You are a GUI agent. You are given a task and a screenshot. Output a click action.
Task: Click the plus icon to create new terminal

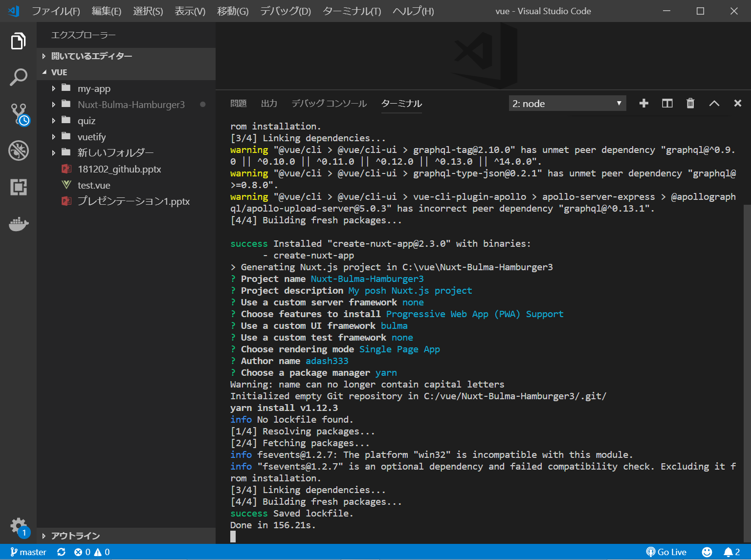643,104
